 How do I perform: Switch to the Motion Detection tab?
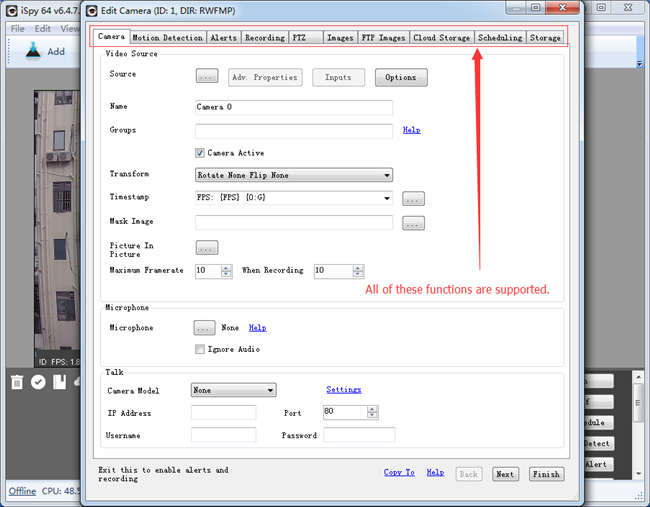pyautogui.click(x=167, y=38)
